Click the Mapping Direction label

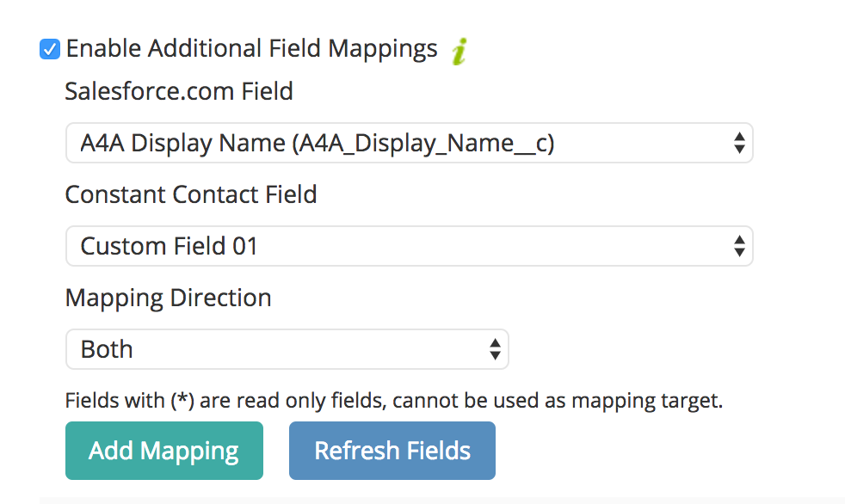[x=168, y=298]
